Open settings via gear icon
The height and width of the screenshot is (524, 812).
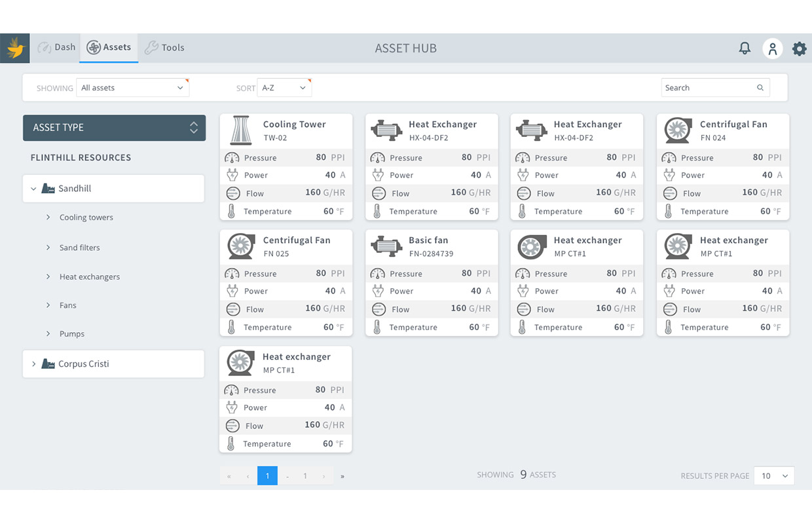click(x=800, y=48)
